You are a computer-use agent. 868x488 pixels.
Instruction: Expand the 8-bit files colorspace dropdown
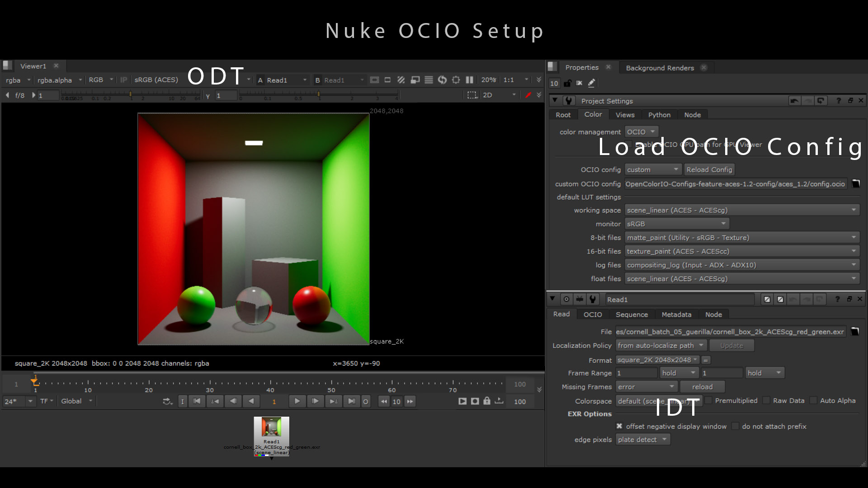(741, 238)
